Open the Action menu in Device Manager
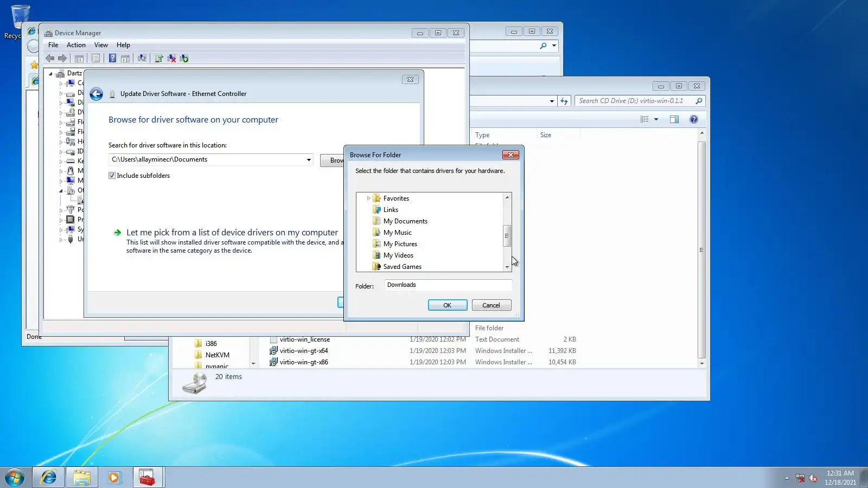 (76, 45)
